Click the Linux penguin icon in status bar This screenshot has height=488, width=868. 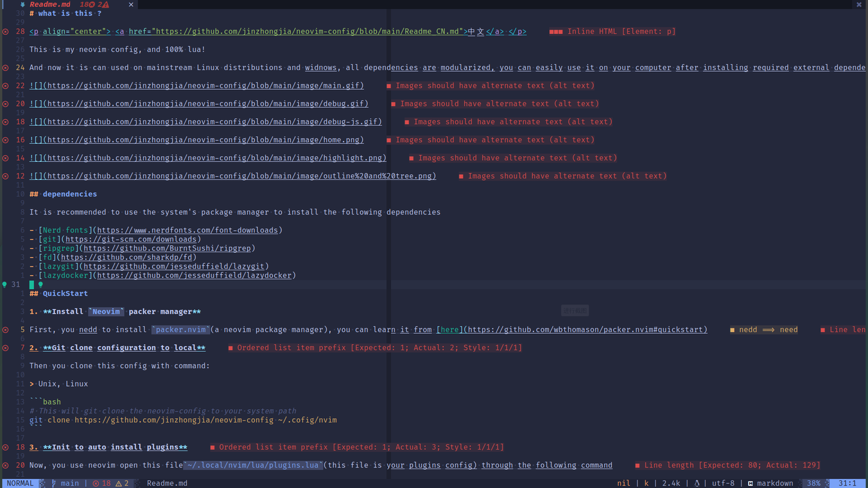[697, 483]
